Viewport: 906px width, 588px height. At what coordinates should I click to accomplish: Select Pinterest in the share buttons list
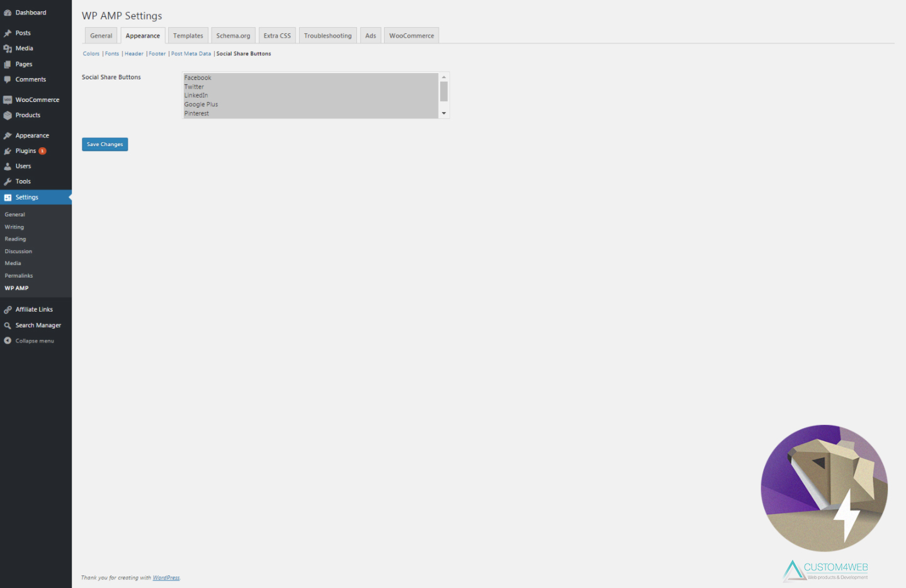pyautogui.click(x=311, y=113)
